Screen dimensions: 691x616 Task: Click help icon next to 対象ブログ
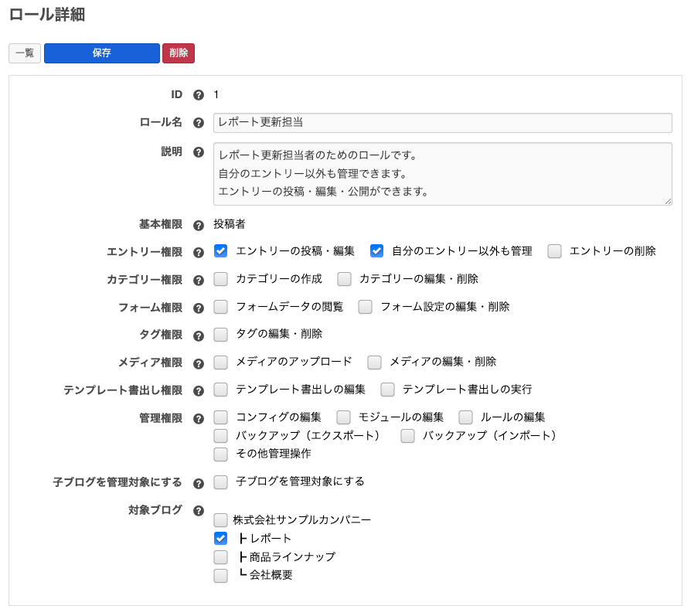tap(198, 511)
